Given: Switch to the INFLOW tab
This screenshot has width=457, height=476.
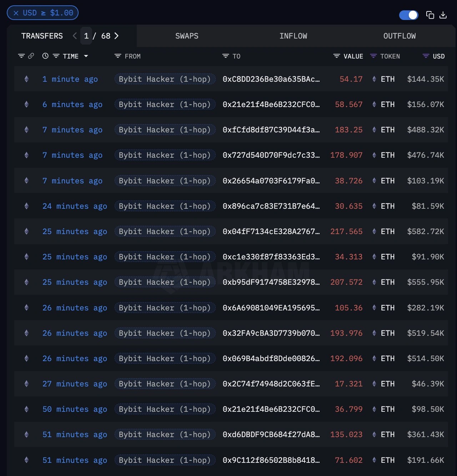Looking at the screenshot, I should 293,36.
